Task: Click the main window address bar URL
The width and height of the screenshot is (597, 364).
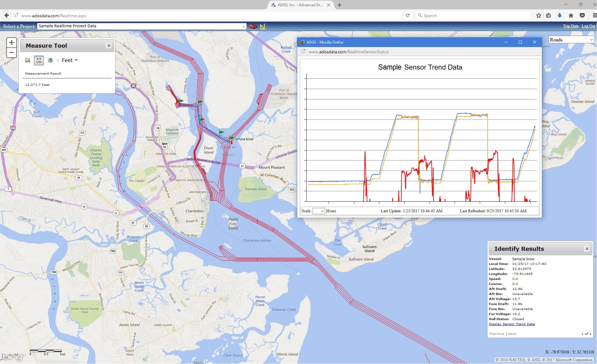Action: point(54,16)
